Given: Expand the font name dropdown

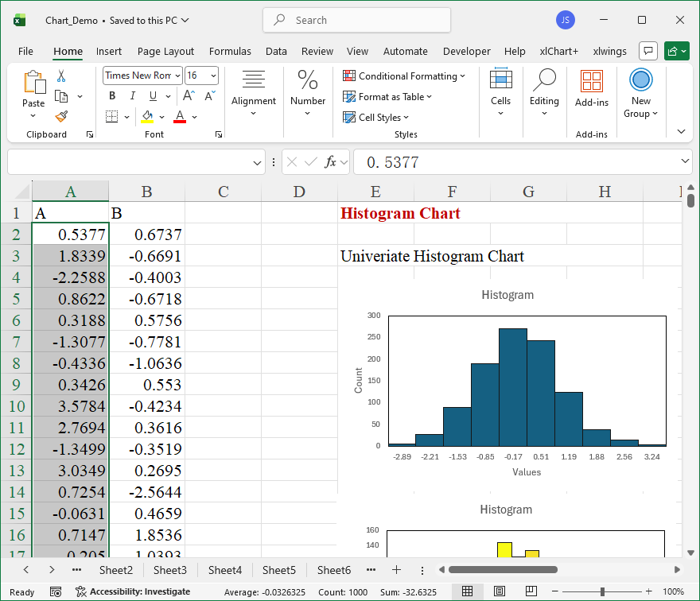Looking at the screenshot, I should 177,76.
